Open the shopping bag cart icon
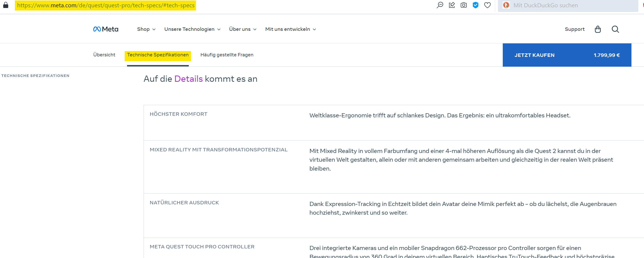644x258 pixels. tap(598, 29)
